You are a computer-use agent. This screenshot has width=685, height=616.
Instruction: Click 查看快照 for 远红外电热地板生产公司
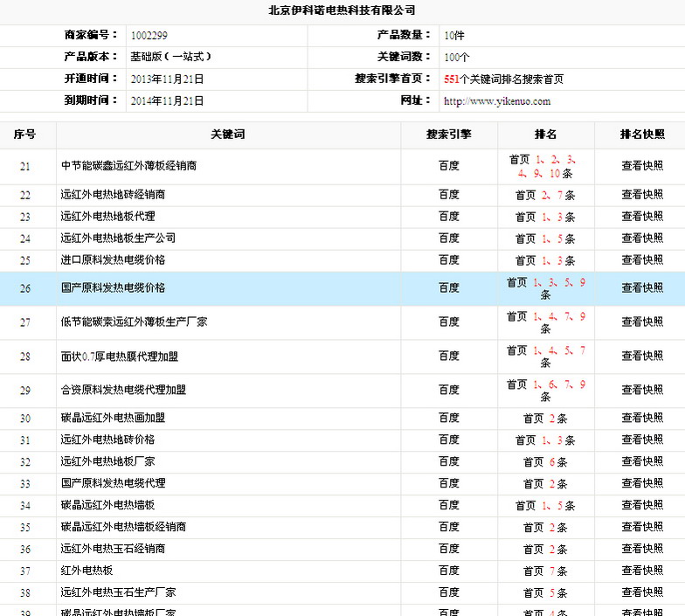click(642, 238)
